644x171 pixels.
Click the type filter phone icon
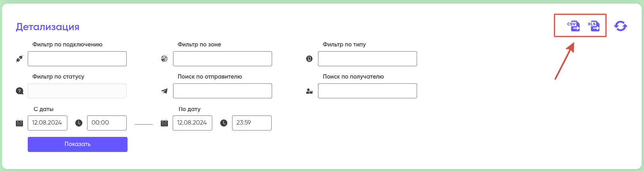click(309, 59)
